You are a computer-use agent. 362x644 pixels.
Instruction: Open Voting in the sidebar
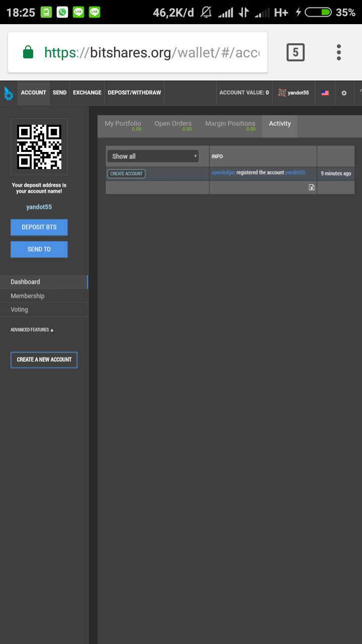point(44,309)
